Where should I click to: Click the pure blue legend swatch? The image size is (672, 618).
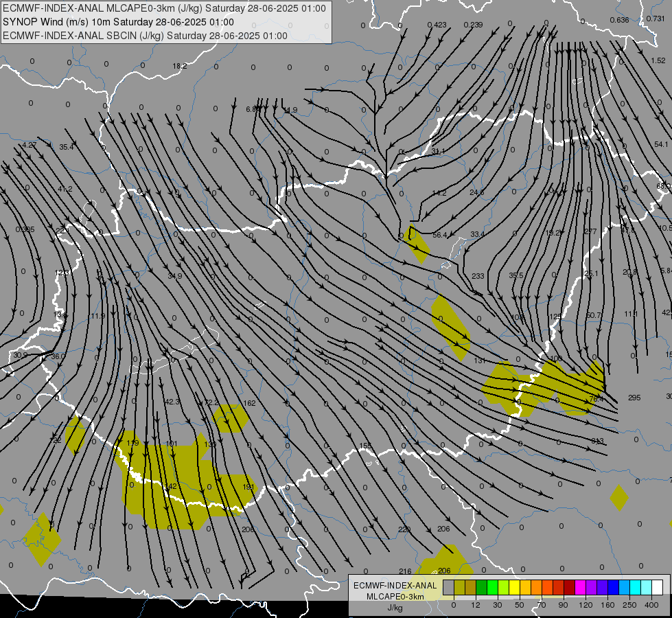pos(614,588)
